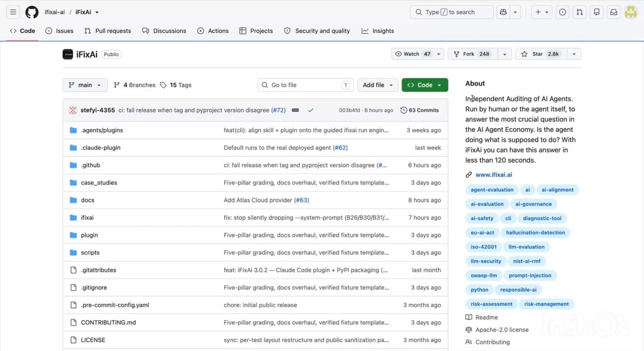Viewport: 644px width, 351px height.
Task: Switch to the Code tab
Action: [x=22, y=31]
